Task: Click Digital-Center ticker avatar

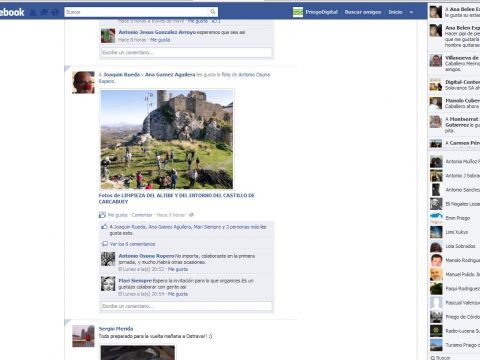Action: click(436, 85)
